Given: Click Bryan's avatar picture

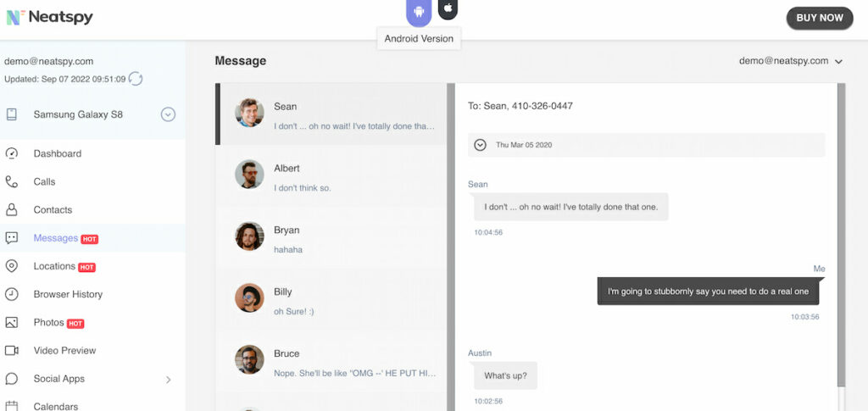Looking at the screenshot, I should (249, 236).
